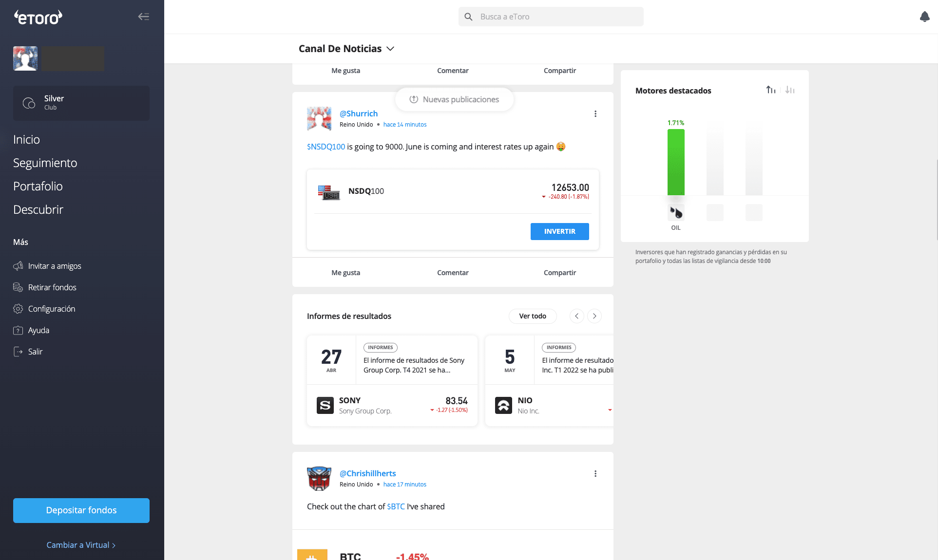
Task: Click the NIO logo icon
Action: point(503,405)
